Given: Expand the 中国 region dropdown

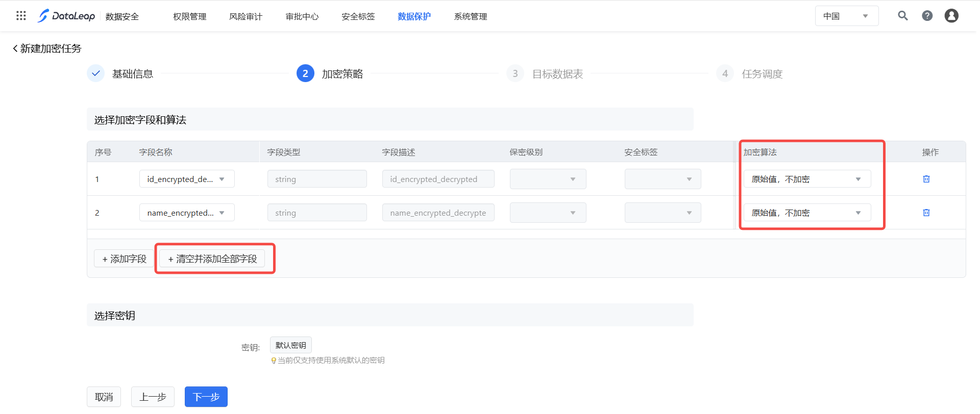Looking at the screenshot, I should pyautogui.click(x=846, y=16).
